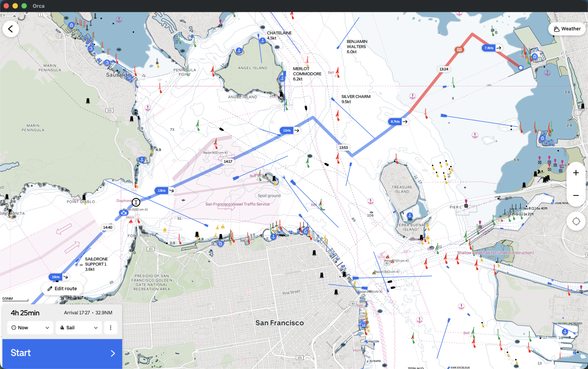Screen dimensions: 588x369
Task: Click the 4h 25min duration text
Action: click(25, 313)
